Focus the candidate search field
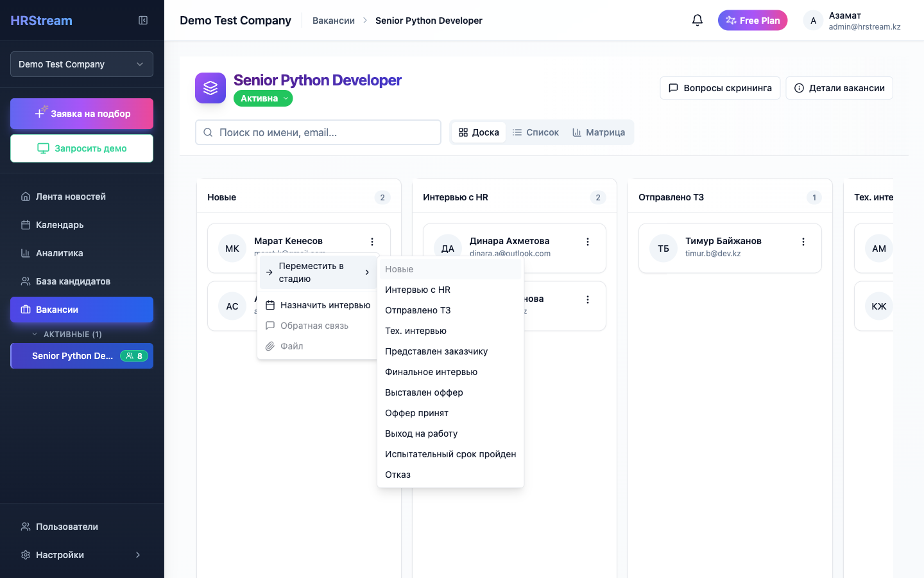The width and height of the screenshot is (924, 578). click(x=318, y=132)
